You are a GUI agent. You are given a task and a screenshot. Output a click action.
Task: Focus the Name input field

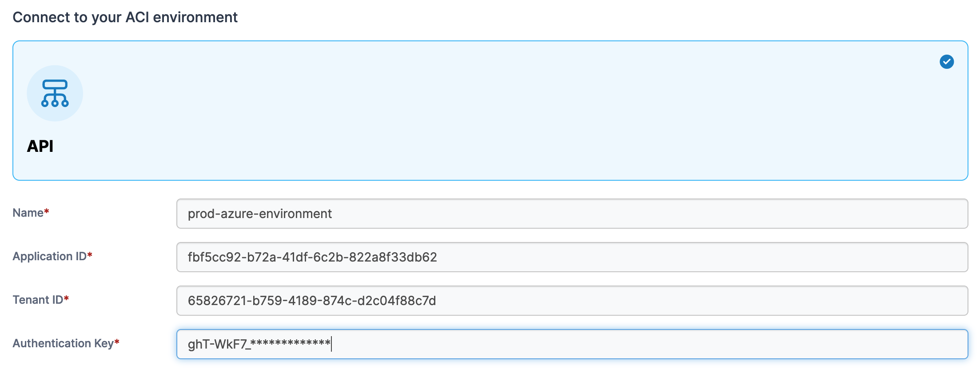tap(571, 214)
